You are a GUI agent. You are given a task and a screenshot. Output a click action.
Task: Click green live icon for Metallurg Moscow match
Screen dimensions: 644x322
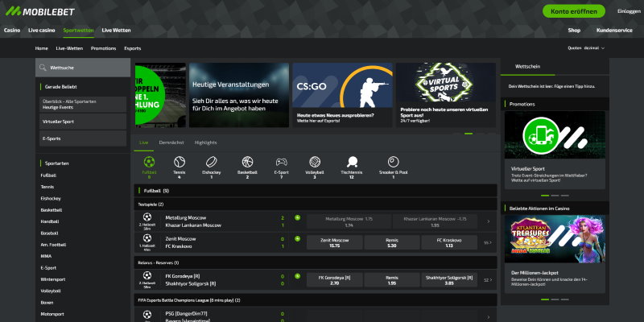pos(297,217)
